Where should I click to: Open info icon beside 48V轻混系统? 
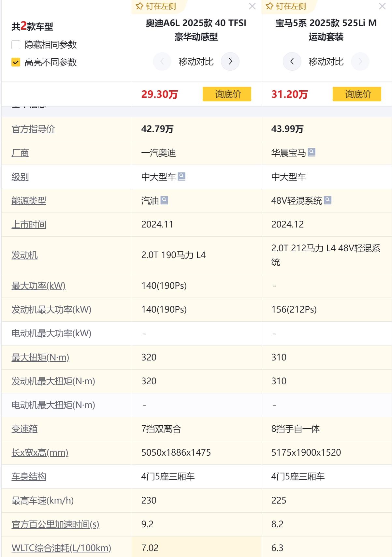coord(328,200)
